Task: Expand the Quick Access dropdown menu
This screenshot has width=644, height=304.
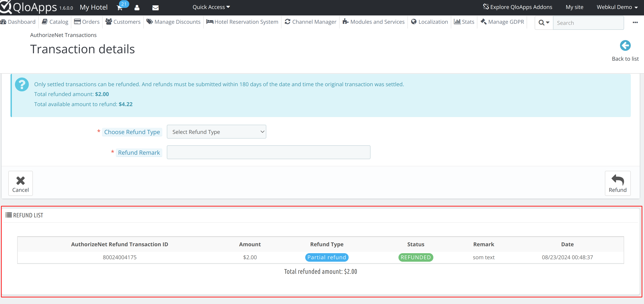Action: [211, 6]
